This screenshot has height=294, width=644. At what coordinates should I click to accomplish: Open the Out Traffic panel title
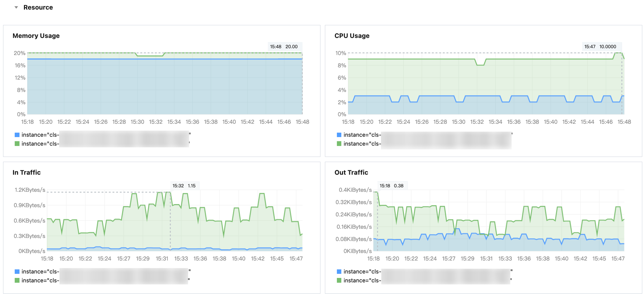(x=351, y=173)
